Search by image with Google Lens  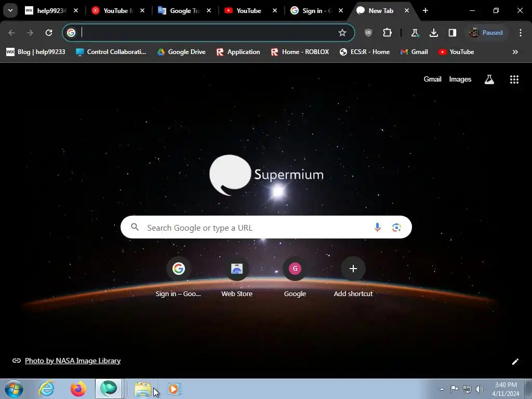(x=396, y=228)
